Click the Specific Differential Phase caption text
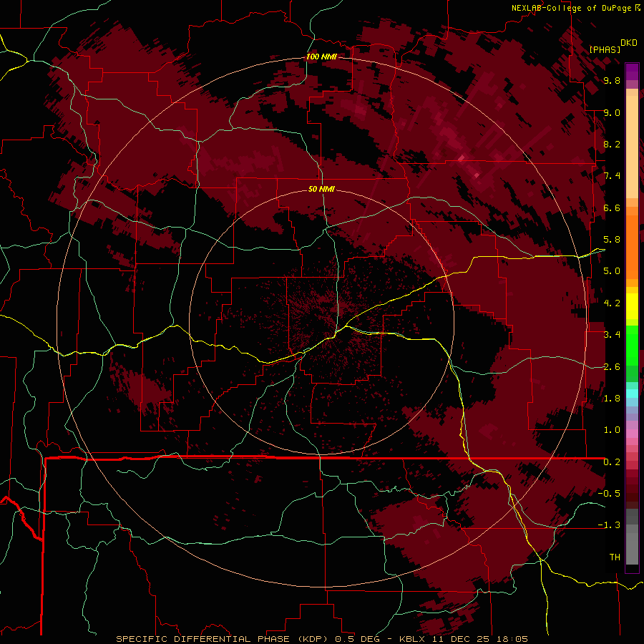 coord(321,639)
